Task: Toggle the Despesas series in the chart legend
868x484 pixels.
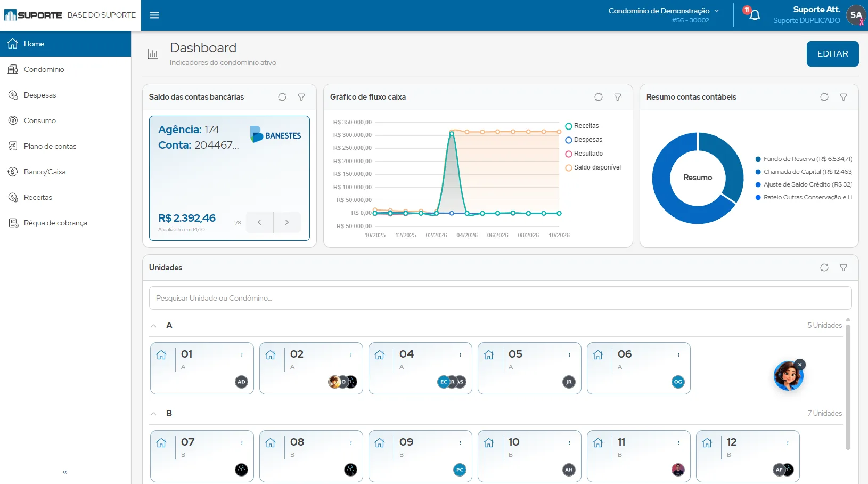Action: tap(584, 140)
